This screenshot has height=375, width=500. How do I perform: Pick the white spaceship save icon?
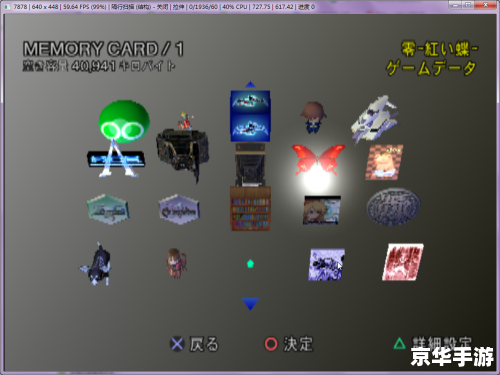[x=375, y=119]
